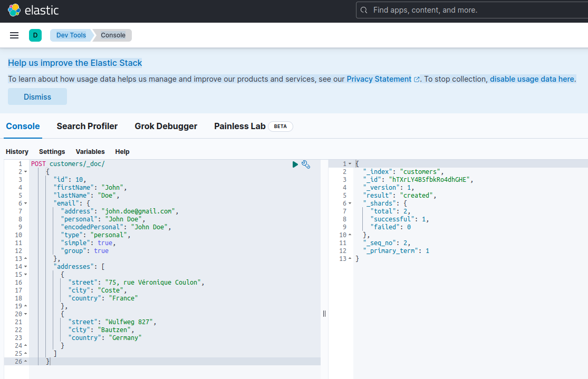Focus the Find apps, content search field
This screenshot has width=588, height=379.
(472, 10)
